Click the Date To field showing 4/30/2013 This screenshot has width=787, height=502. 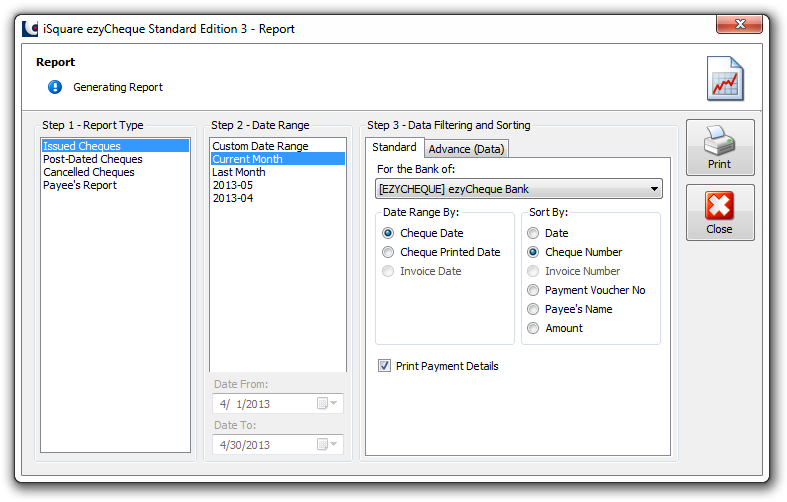click(x=278, y=445)
